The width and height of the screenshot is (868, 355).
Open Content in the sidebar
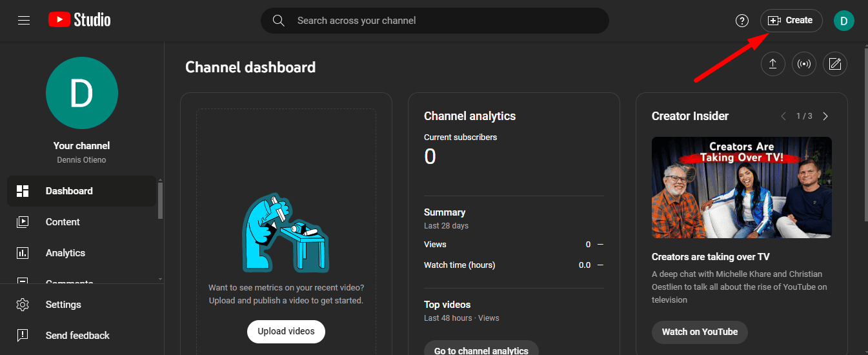(x=63, y=222)
